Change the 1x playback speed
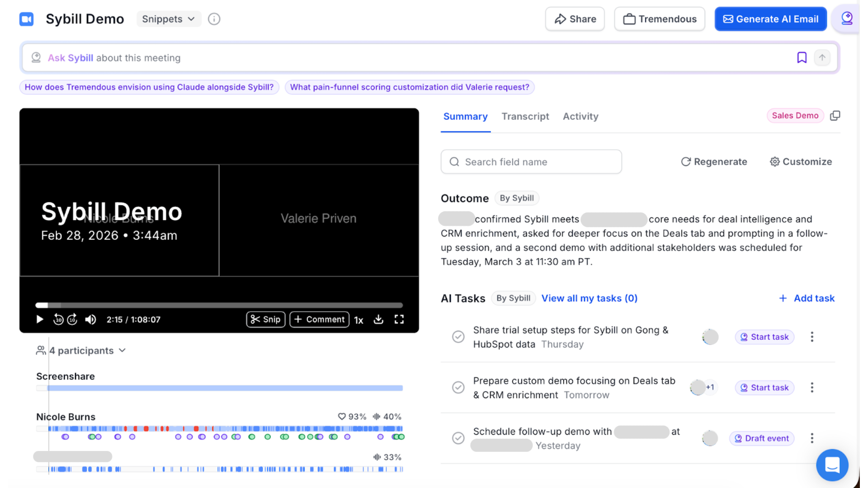 click(359, 320)
